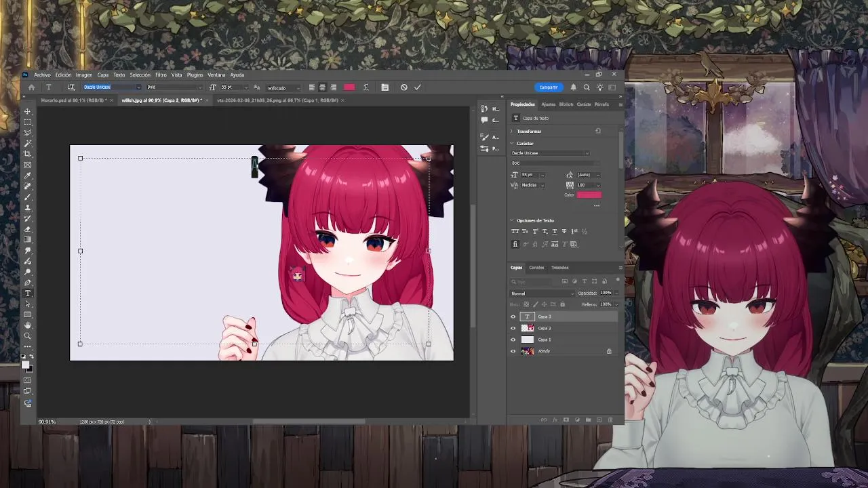
Task: Open anti-aliasing Enfocado dropdown
Action: (283, 87)
